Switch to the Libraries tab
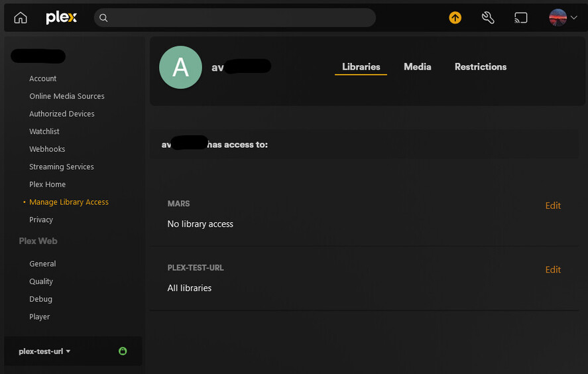The width and height of the screenshot is (588, 374). tap(361, 67)
